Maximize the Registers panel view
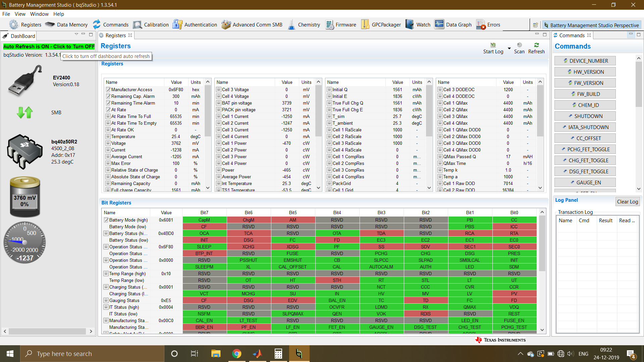 545,34
